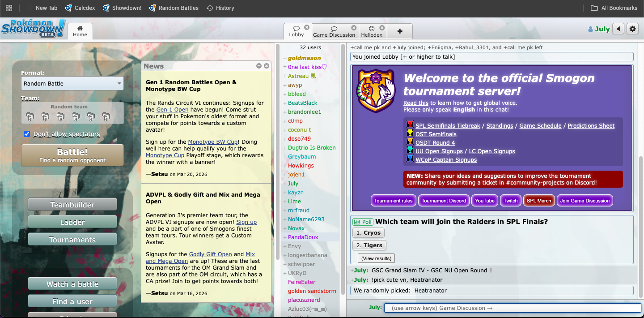Open the SPL Merch button
The height and width of the screenshot is (318, 644).
pos(539,201)
